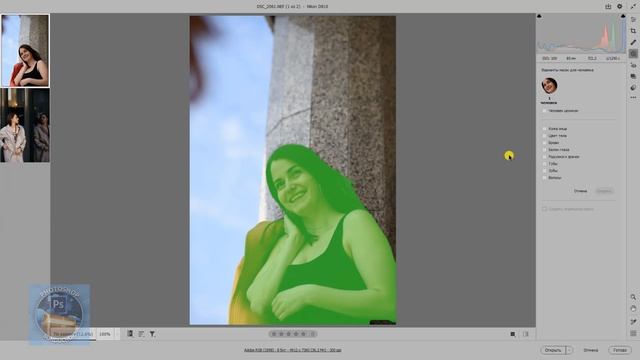Viewport: 640px width, 360px height.
Task: Check the 'Зубы' mask option
Action: coord(544,171)
